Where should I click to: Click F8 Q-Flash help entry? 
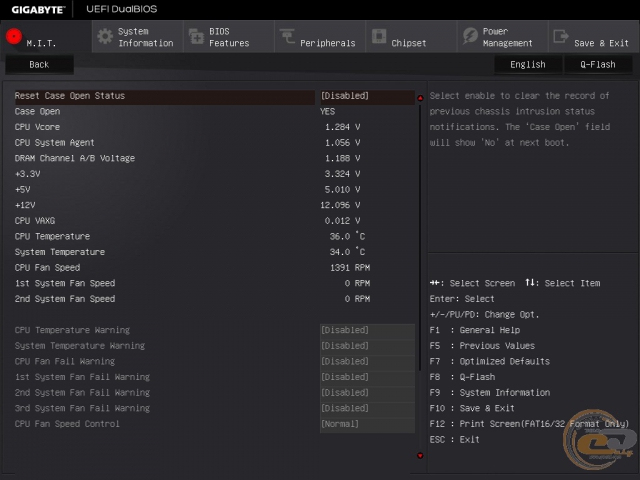(x=462, y=377)
